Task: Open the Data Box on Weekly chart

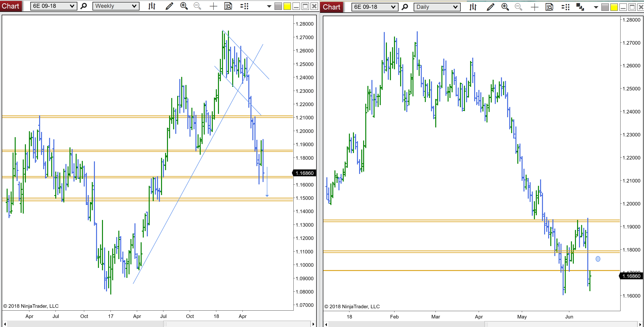Action: coord(228,6)
